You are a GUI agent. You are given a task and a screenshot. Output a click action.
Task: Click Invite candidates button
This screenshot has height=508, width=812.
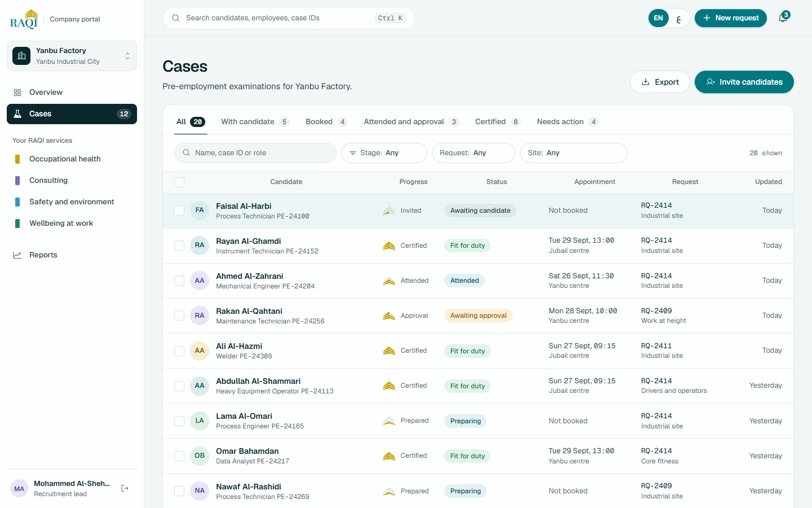coord(744,82)
